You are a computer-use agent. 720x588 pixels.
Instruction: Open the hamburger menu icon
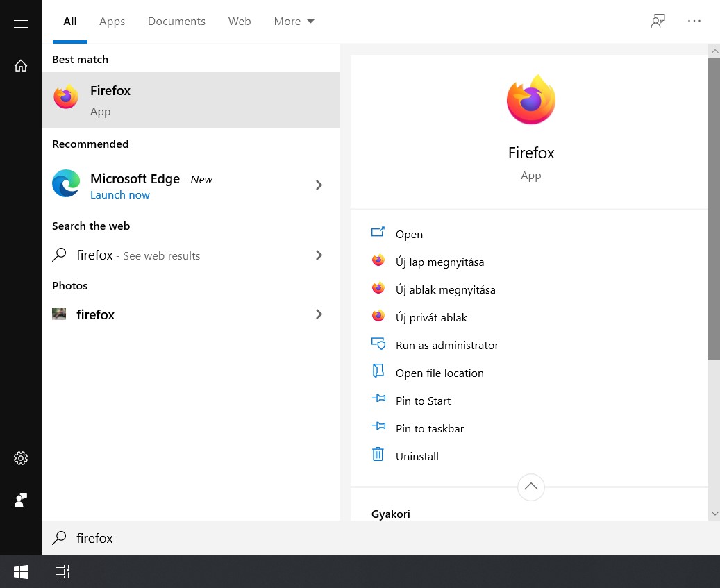click(21, 24)
